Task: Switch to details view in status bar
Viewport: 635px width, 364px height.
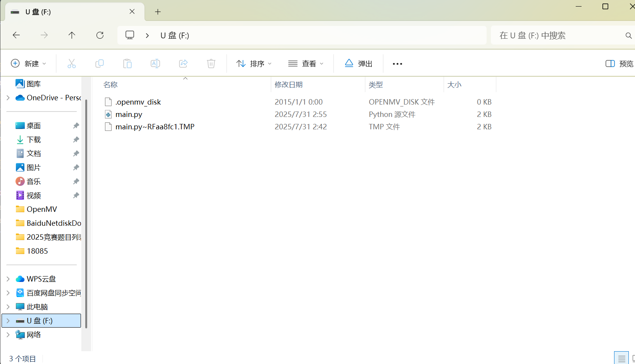Action: coord(621,359)
